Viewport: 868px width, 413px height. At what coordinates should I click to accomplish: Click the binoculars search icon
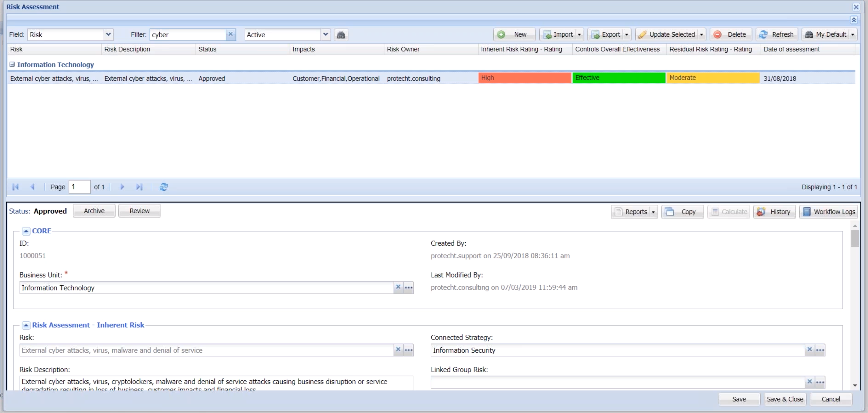tap(341, 35)
